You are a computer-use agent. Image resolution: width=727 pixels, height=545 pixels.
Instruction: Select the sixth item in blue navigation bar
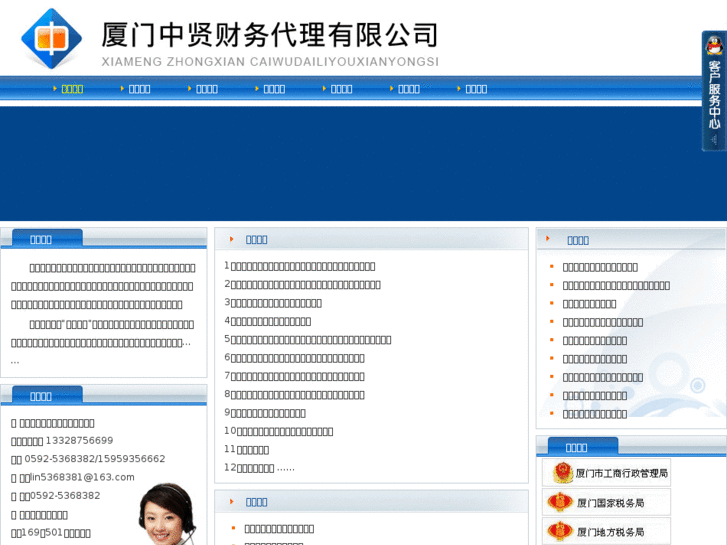[x=408, y=89]
